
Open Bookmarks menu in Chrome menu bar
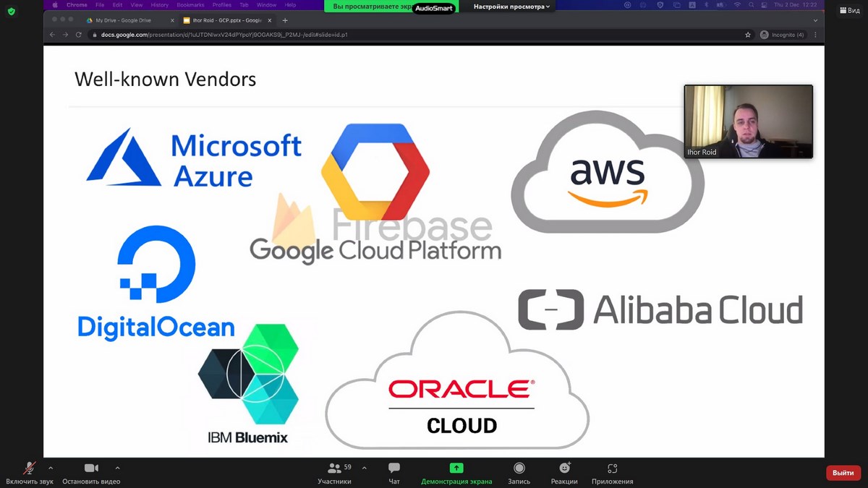pos(190,5)
